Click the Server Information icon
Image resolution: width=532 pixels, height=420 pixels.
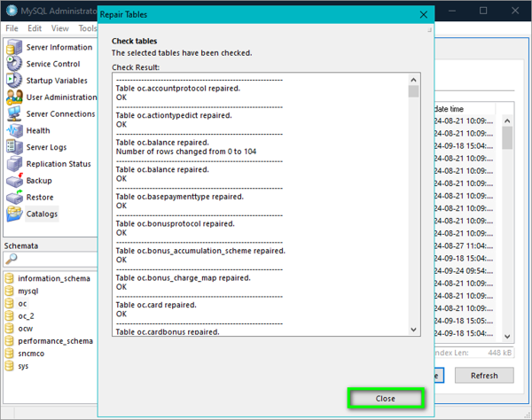(x=14, y=48)
